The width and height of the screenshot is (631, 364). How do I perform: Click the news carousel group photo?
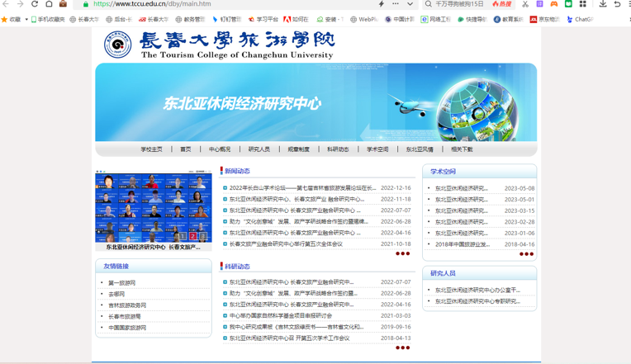click(x=153, y=207)
